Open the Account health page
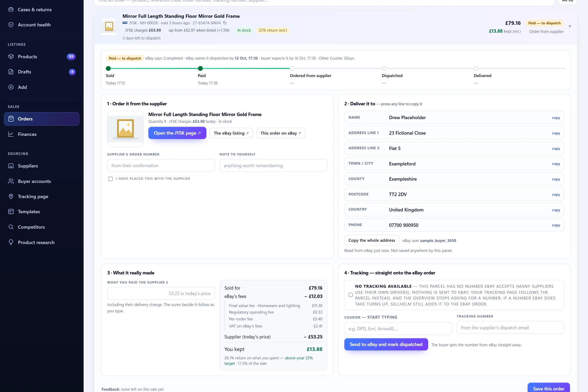The width and height of the screenshot is (588, 392). (42, 25)
